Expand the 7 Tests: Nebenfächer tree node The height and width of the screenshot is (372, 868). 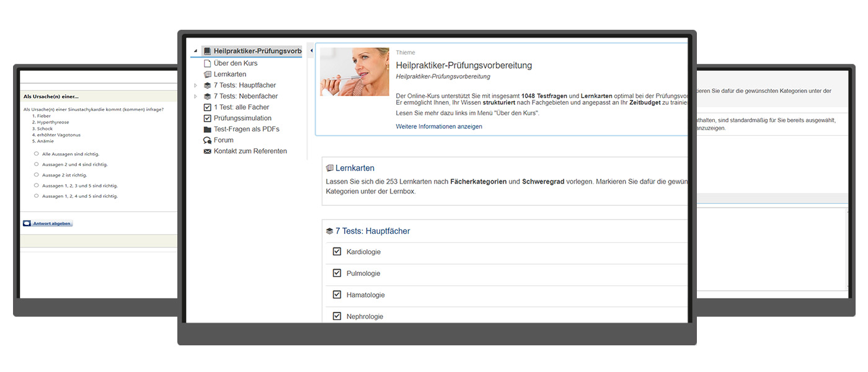(196, 96)
